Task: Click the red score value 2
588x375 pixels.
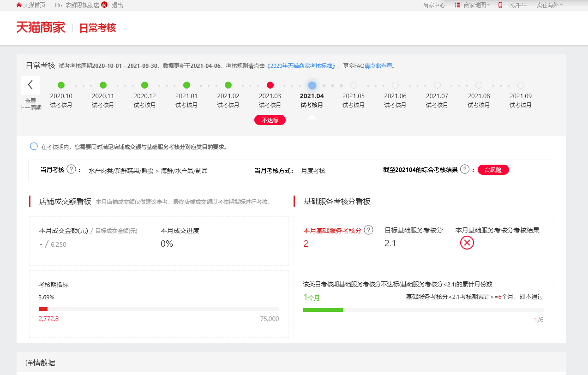Action: pos(306,244)
